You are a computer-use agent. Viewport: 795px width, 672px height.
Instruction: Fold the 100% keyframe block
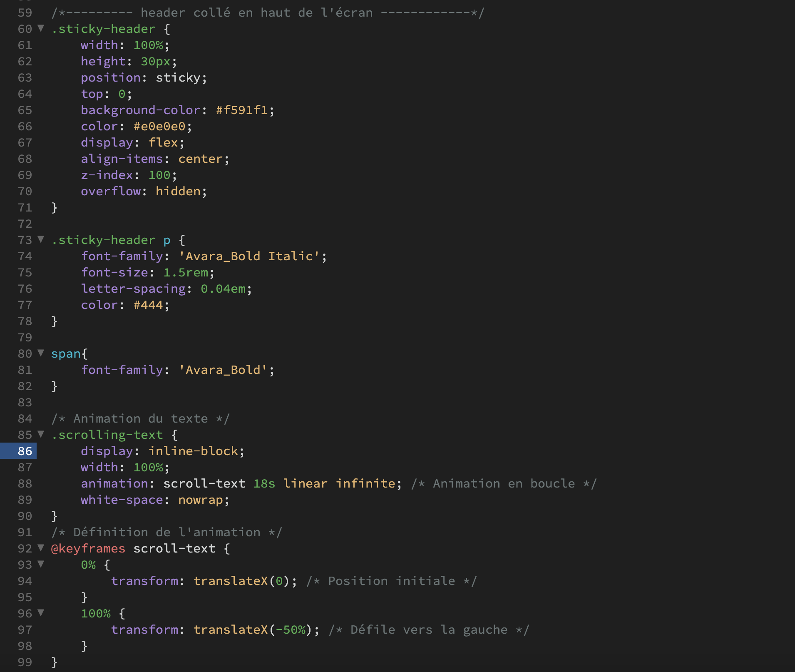point(41,613)
